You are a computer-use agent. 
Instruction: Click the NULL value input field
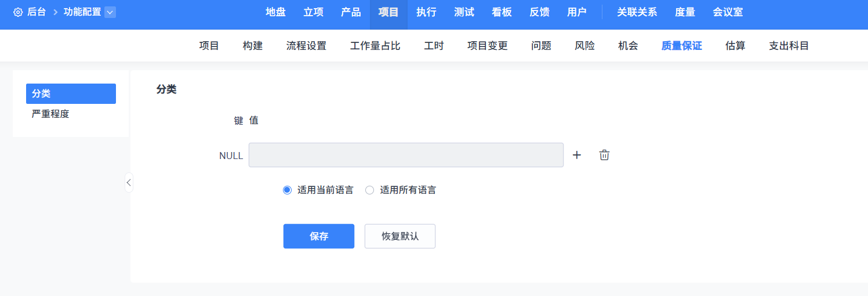click(406, 155)
